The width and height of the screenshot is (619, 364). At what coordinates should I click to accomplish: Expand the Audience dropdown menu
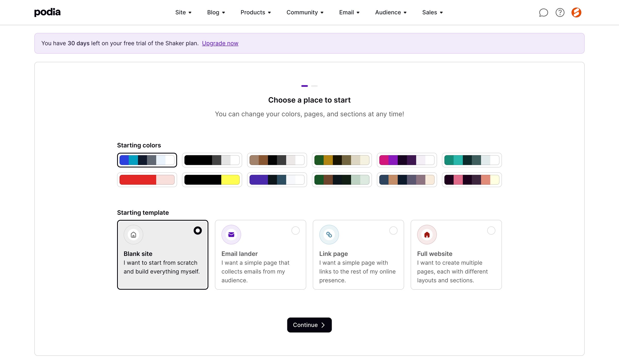391,12
